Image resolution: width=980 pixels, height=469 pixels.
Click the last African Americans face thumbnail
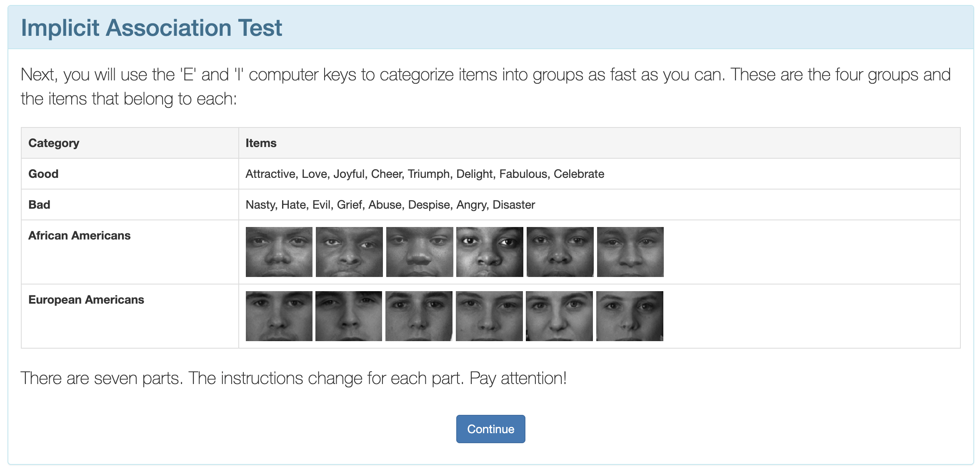630,252
